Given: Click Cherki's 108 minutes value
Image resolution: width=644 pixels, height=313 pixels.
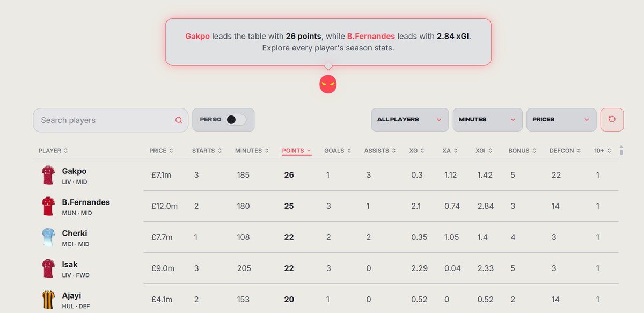Looking at the screenshot, I should (x=243, y=237).
